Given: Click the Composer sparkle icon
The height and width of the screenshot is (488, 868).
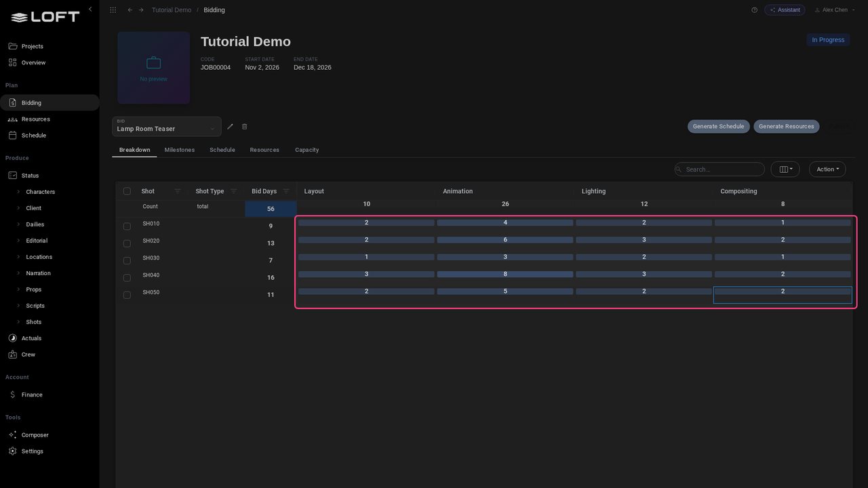Looking at the screenshot, I should 13,435.
